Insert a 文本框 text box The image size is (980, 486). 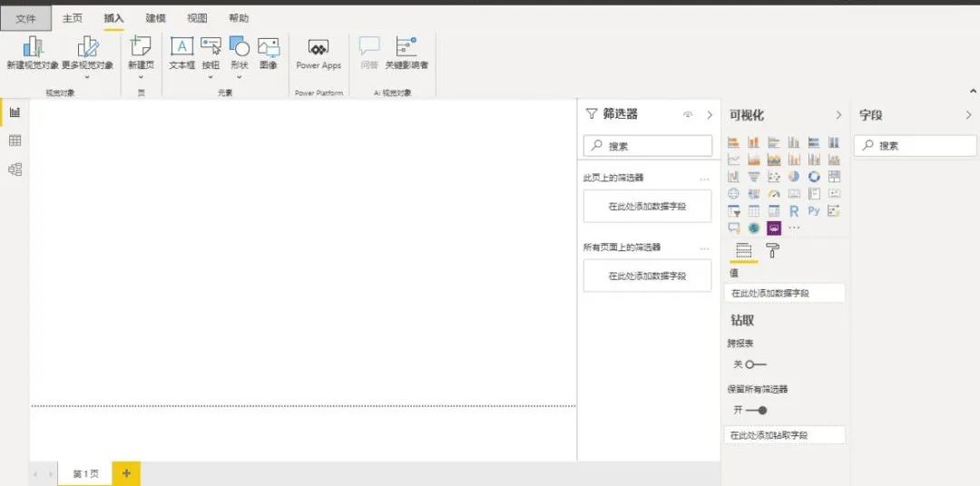(x=181, y=53)
